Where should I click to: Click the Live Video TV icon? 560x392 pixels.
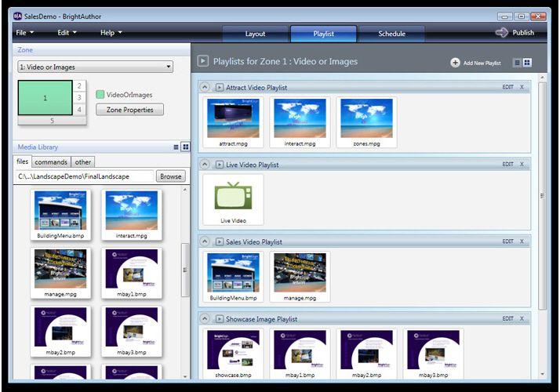(x=233, y=197)
